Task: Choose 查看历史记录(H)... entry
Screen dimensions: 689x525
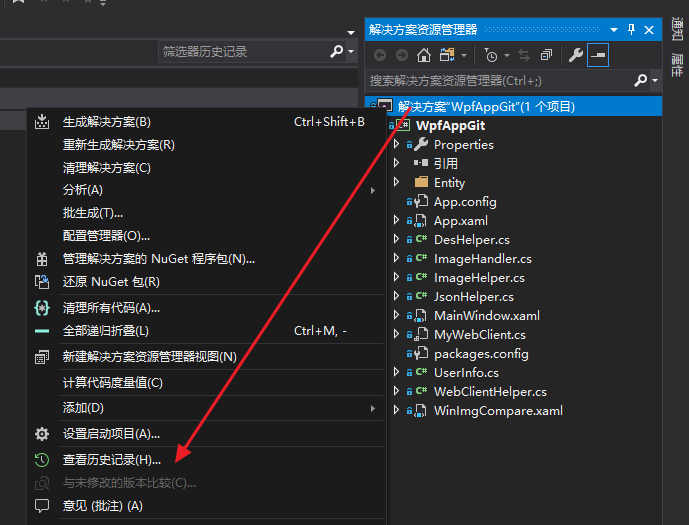Action: (205, 460)
